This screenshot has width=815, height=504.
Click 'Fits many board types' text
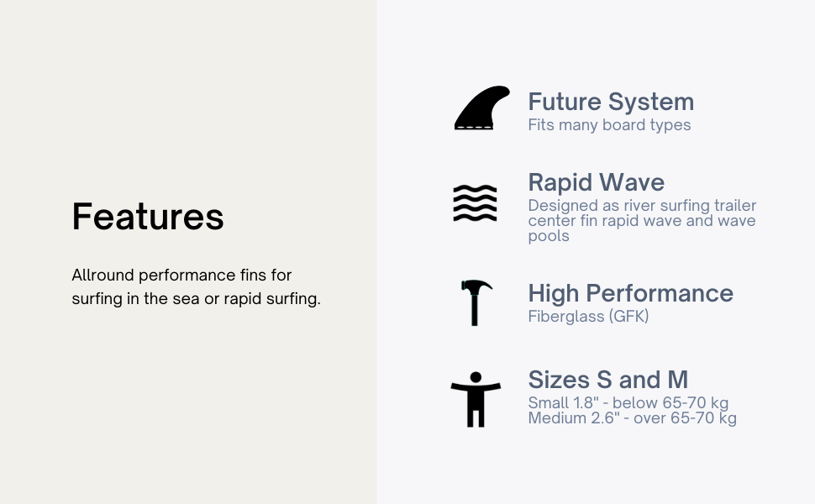[609, 124]
